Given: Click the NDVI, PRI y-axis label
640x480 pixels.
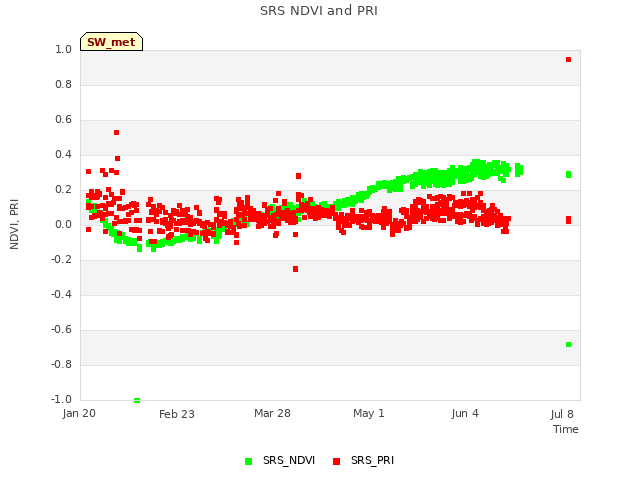Looking at the screenshot, I should coord(14,224).
